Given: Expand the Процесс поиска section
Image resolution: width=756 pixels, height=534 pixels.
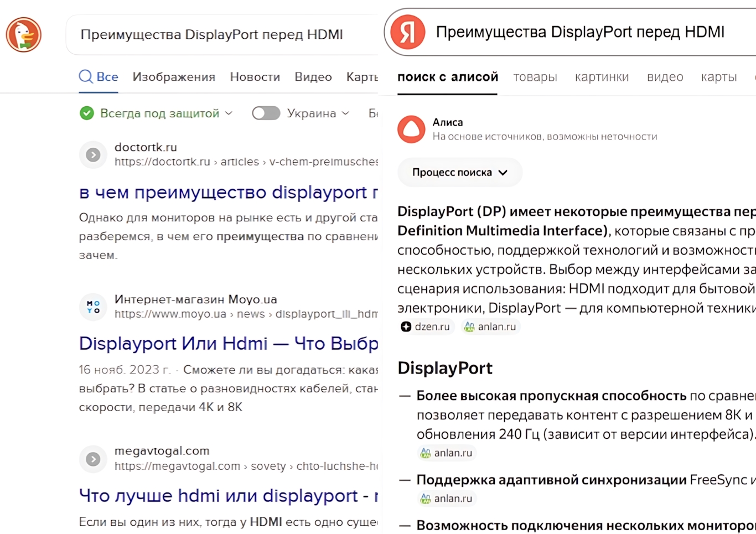Looking at the screenshot, I should (459, 173).
